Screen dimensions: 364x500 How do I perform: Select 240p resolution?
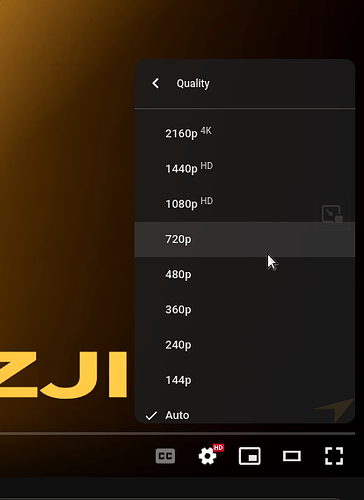pos(245,345)
